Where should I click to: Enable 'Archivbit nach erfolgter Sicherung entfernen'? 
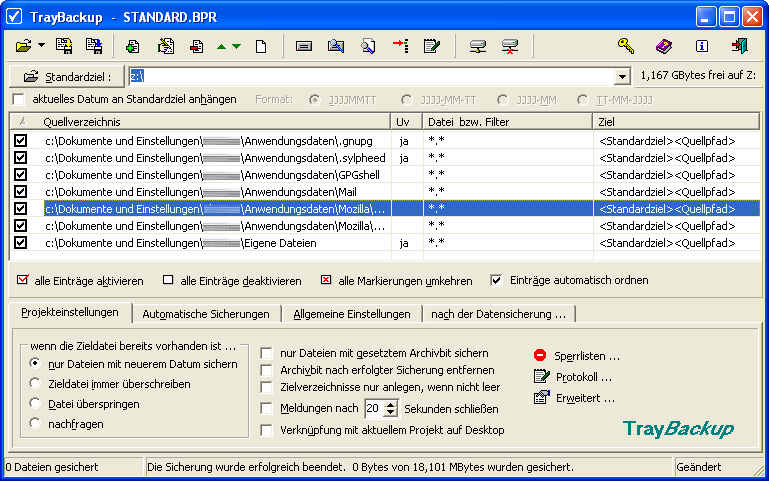[266, 370]
